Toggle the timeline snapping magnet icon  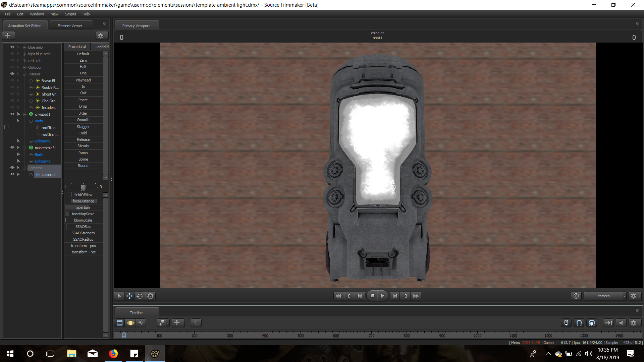579,323
